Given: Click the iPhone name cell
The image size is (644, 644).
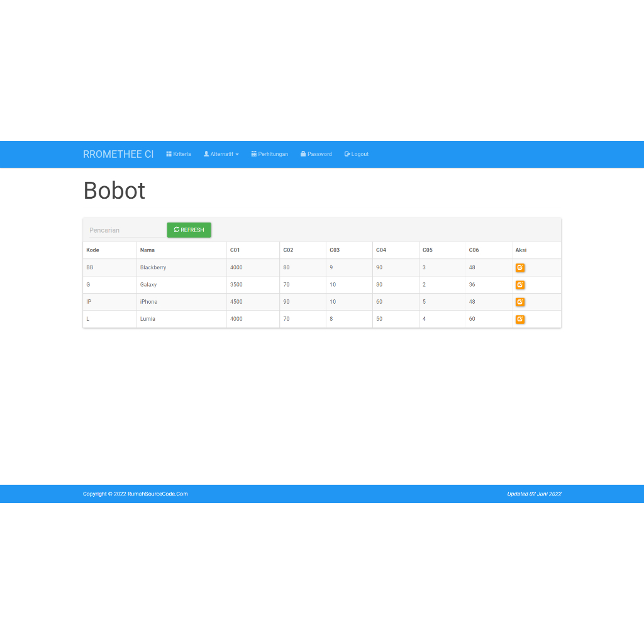Looking at the screenshot, I should 182,302.
